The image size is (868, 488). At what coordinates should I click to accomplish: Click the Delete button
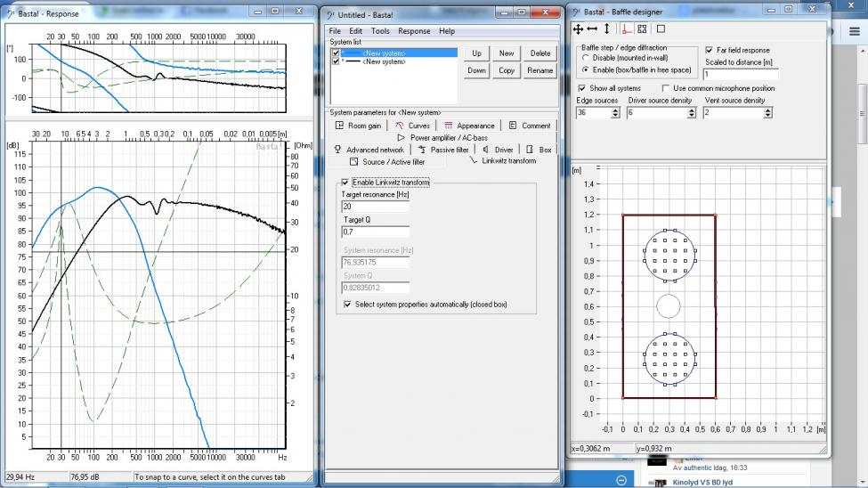(x=540, y=53)
